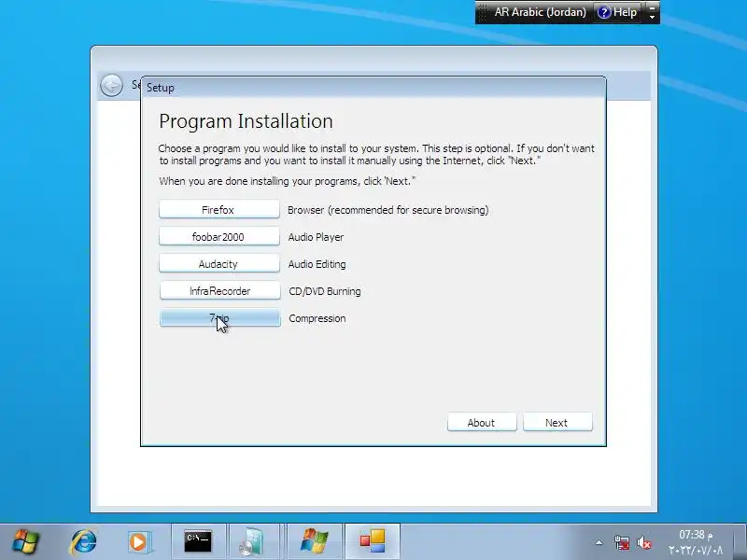The image size is (747, 560).
Task: Open the About dialog
Action: tap(482, 423)
